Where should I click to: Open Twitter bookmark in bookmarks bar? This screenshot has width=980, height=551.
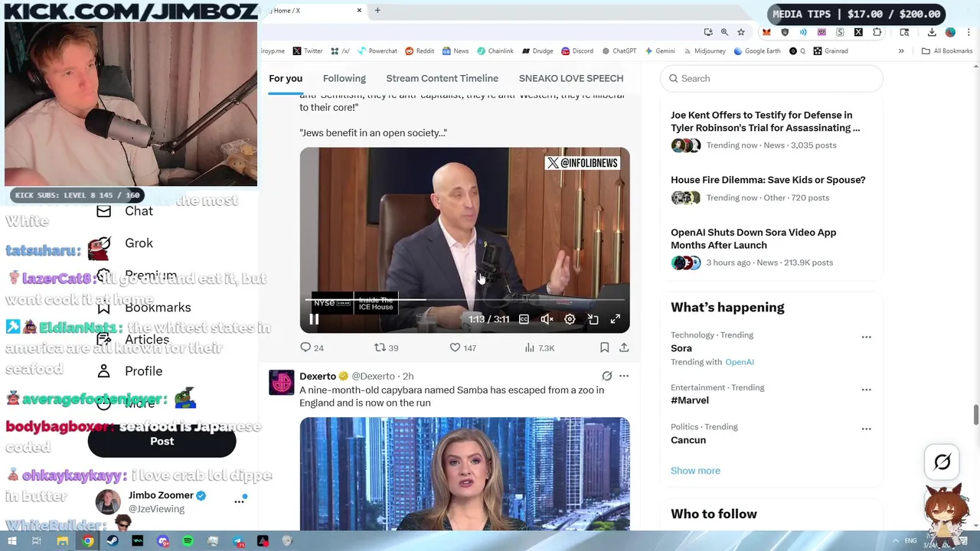308,51
